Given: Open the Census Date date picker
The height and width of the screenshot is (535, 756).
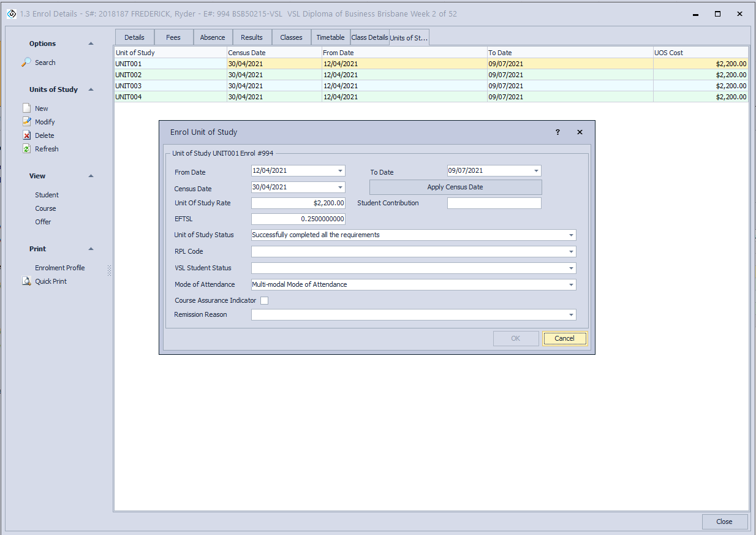Looking at the screenshot, I should pyautogui.click(x=340, y=188).
